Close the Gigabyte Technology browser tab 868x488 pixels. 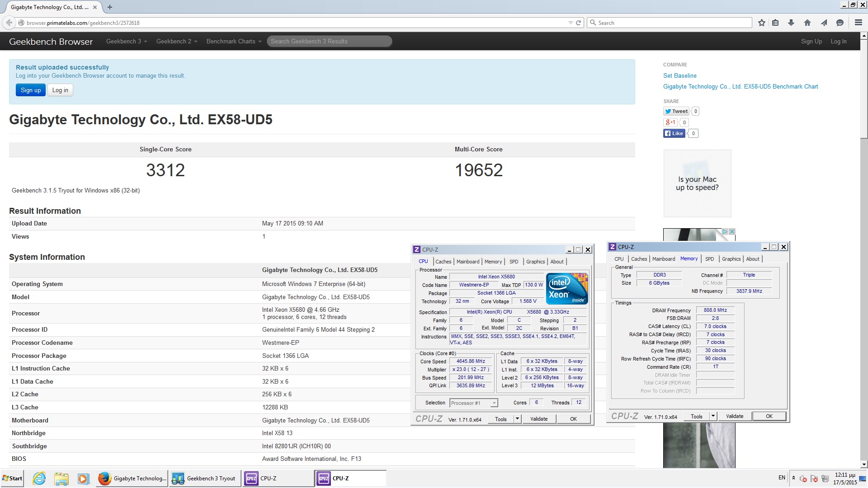coord(94,7)
